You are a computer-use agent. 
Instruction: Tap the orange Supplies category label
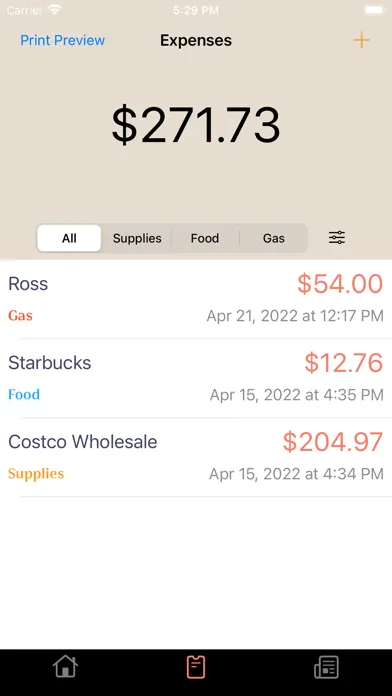36,474
